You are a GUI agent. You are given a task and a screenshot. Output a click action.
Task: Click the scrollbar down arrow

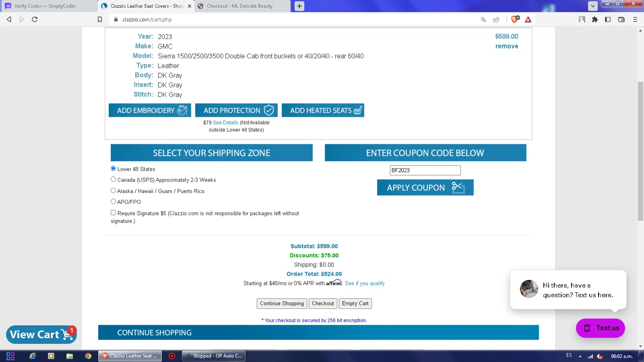point(641,346)
